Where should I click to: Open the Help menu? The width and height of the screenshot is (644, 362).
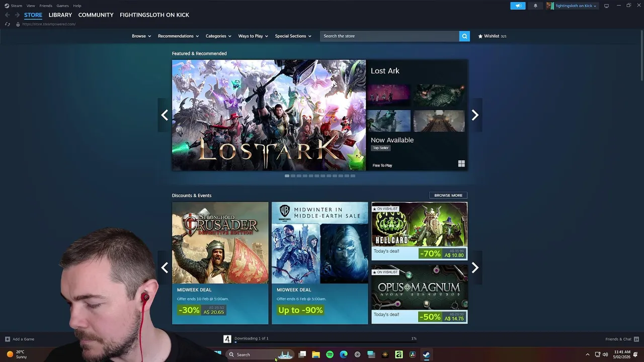pos(77,6)
